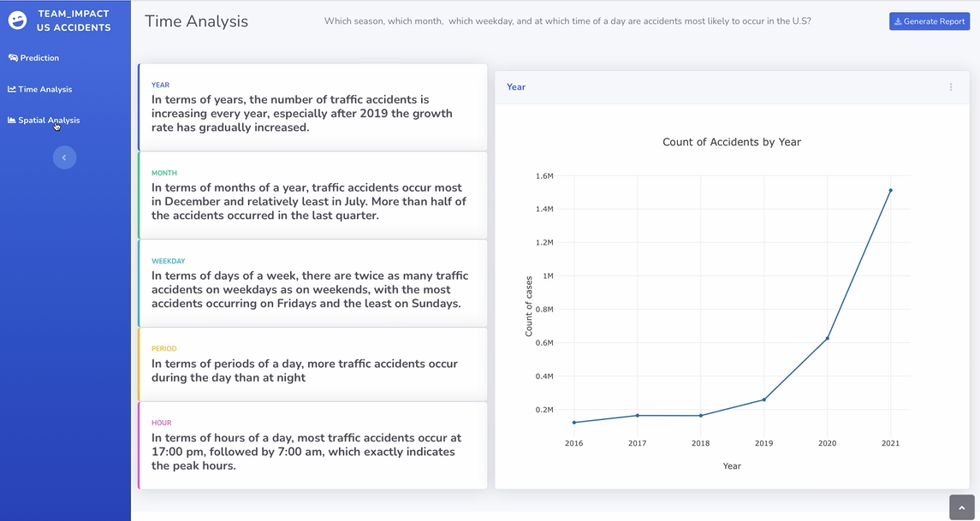Click the 2016 data point on chart
Screen dimensions: 980x521
coord(574,423)
